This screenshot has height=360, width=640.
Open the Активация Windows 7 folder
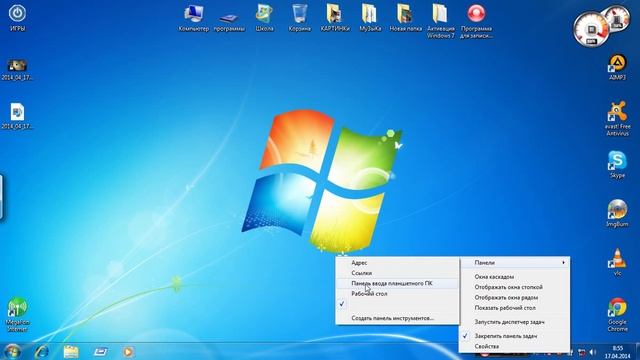pos(440,21)
